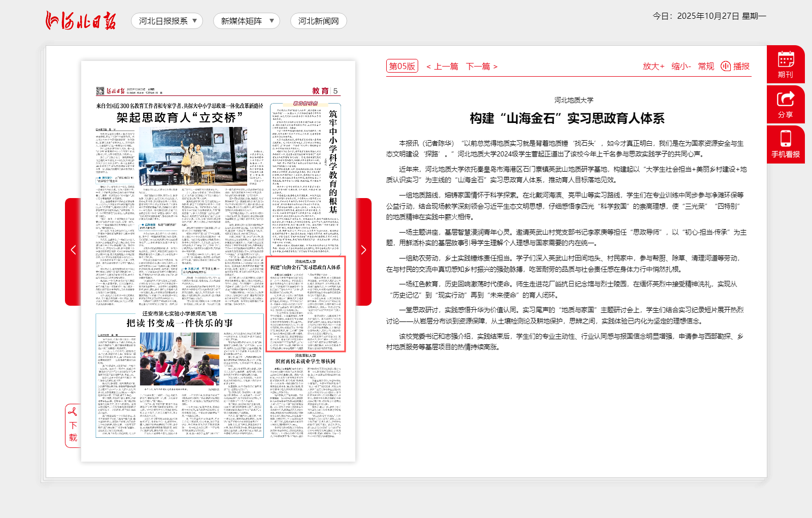Click the 河北日报 logo

81,21
